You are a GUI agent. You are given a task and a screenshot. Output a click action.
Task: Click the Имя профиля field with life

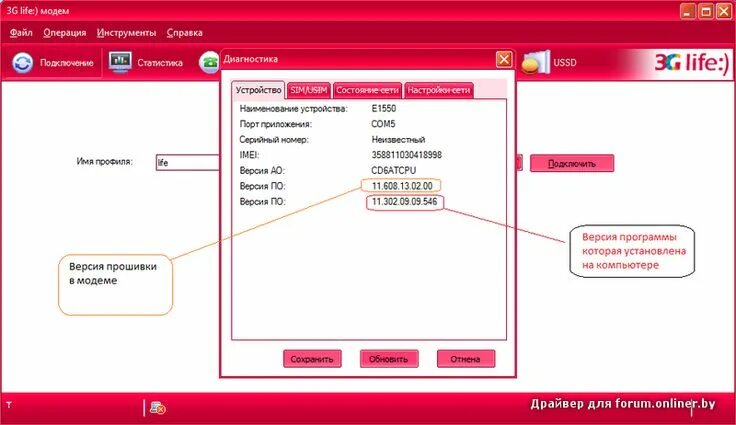[188, 162]
